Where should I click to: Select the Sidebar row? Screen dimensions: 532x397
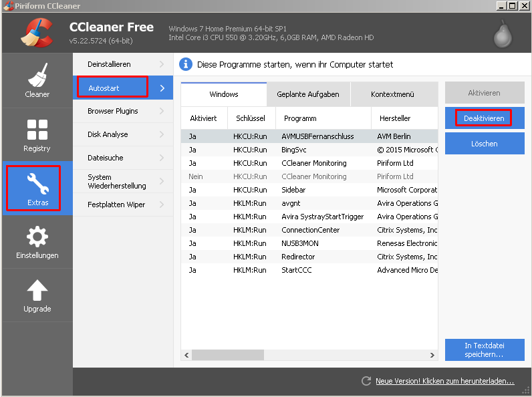tap(309, 190)
